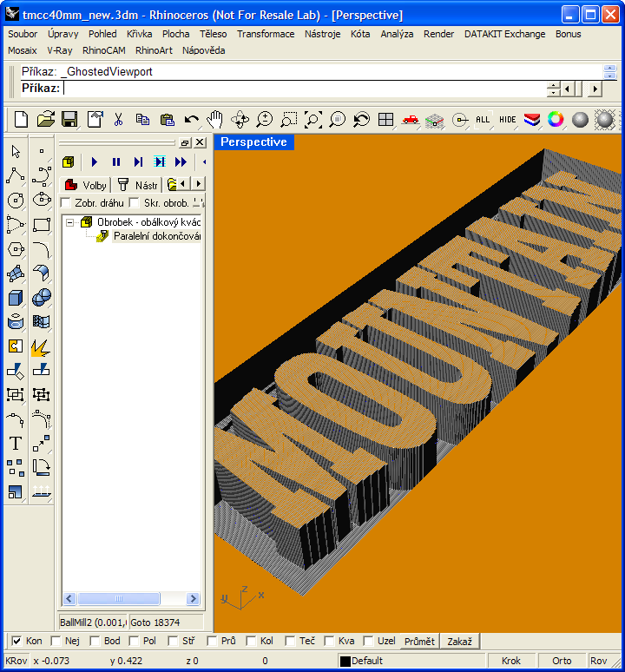Click the New file icon

pos(21,120)
